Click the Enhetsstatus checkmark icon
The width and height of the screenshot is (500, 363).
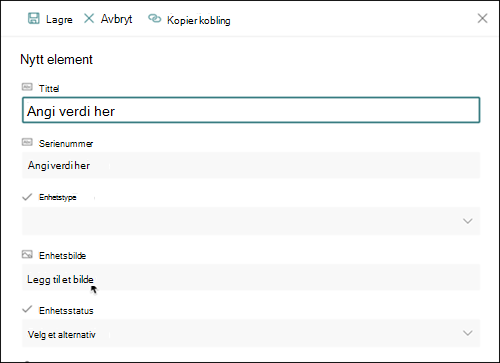coord(27,309)
